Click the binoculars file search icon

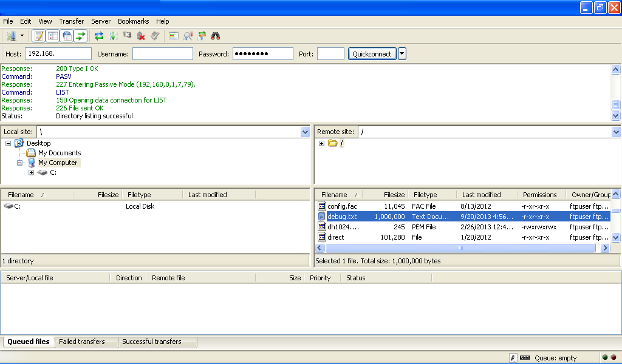point(216,36)
